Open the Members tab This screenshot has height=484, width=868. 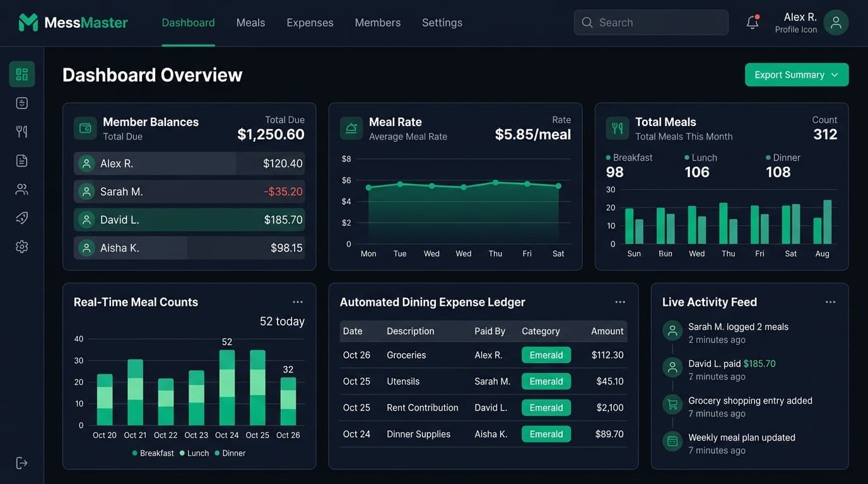377,23
